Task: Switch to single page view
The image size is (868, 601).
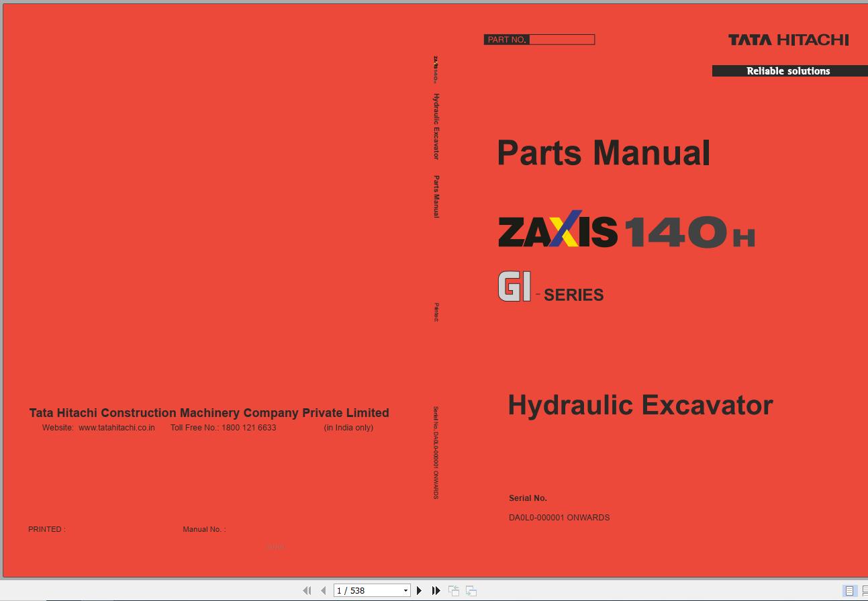Action: (849, 591)
